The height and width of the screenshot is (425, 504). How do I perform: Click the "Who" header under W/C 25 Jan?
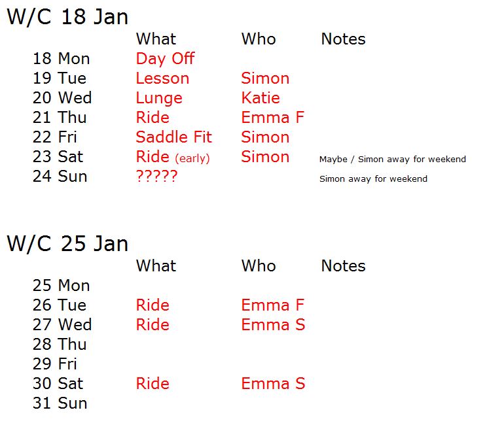[259, 266]
